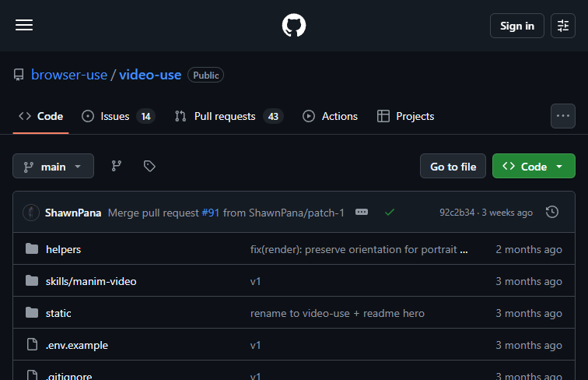588x380 pixels.
Task: Open ShawnPana author link
Action: [73, 213]
